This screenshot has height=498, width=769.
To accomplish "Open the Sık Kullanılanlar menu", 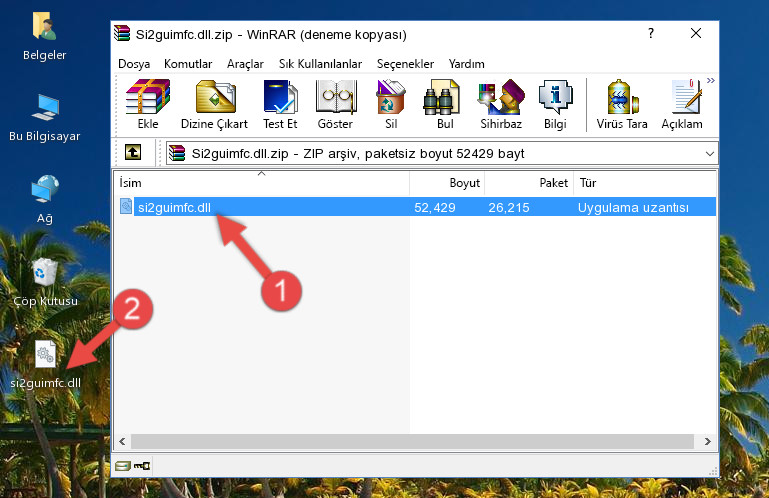I will coord(320,64).
